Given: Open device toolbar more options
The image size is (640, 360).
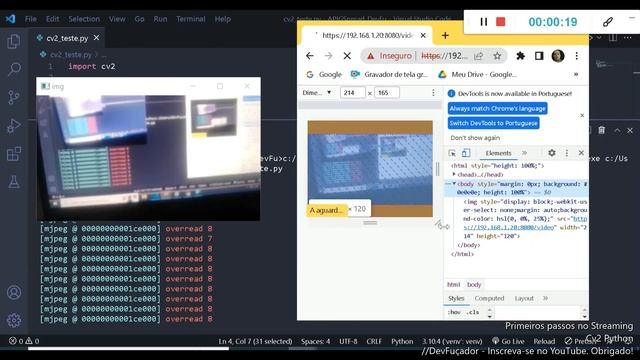Looking at the screenshot, I should tap(433, 93).
